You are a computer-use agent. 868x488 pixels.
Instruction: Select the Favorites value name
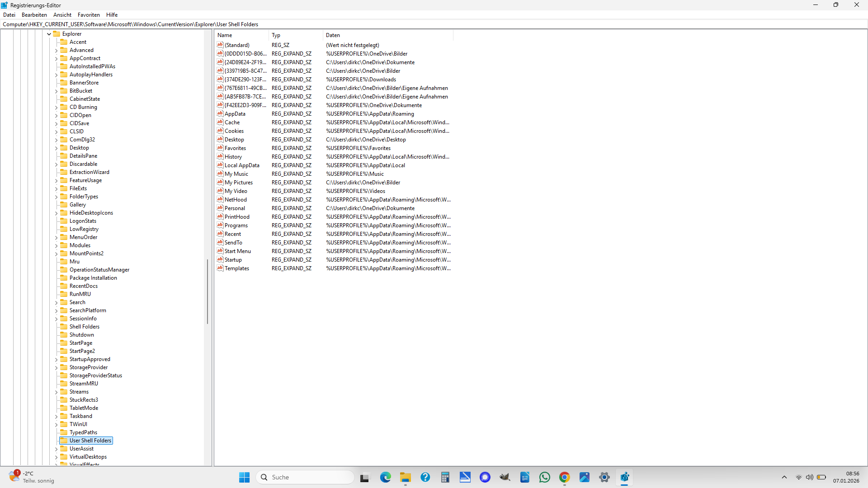pyautogui.click(x=235, y=148)
